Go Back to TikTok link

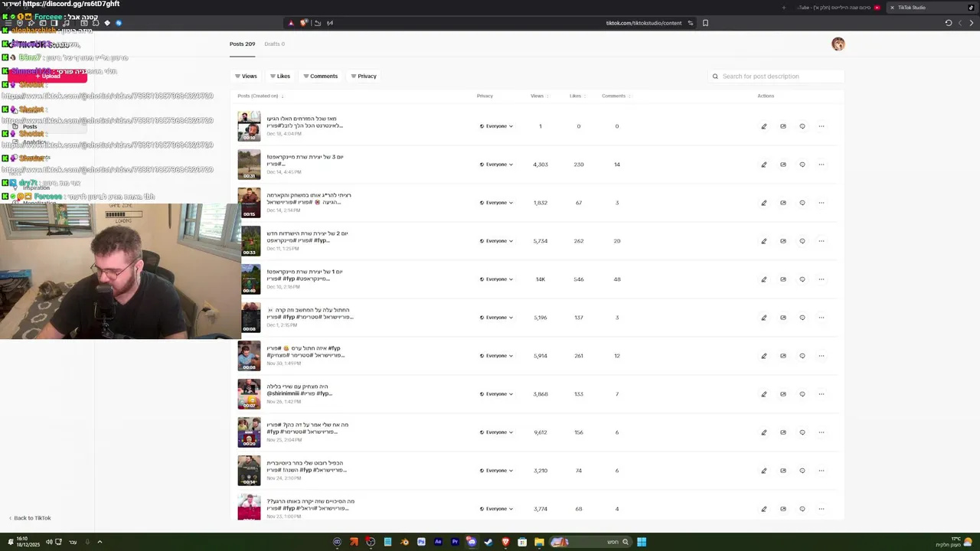pos(29,518)
